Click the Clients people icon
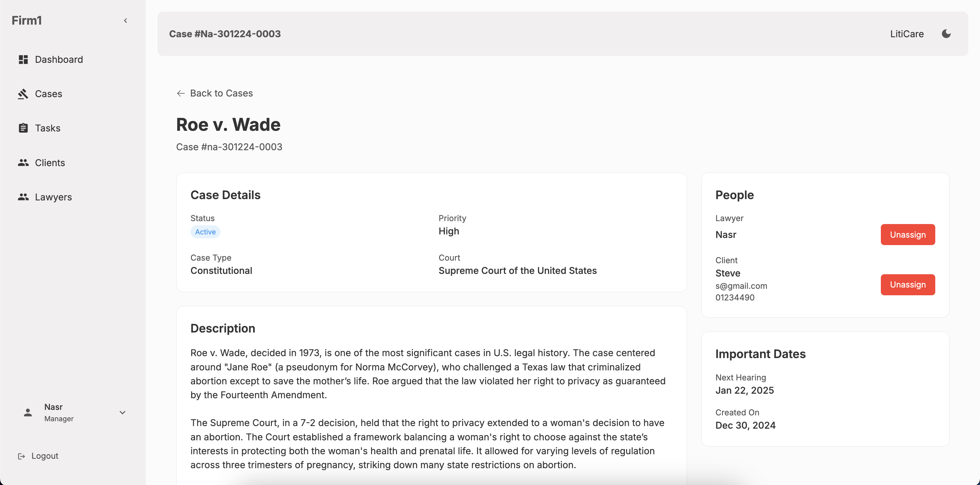The image size is (980, 485). click(23, 163)
